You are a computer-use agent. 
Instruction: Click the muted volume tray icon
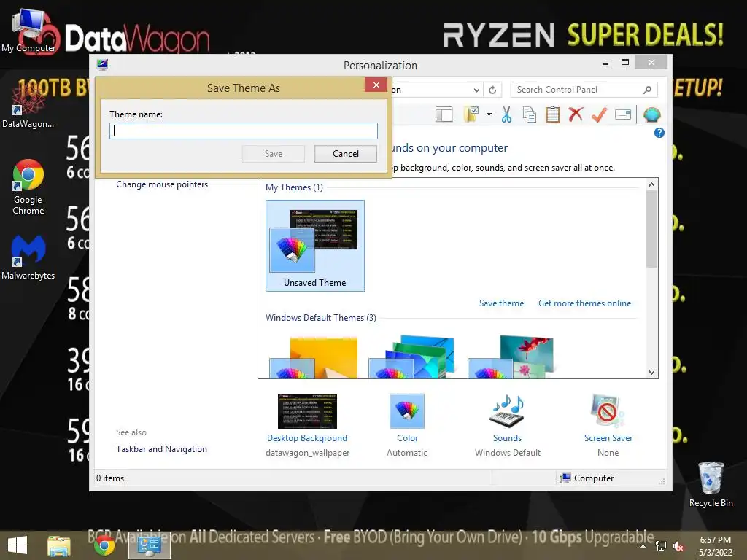(678, 546)
